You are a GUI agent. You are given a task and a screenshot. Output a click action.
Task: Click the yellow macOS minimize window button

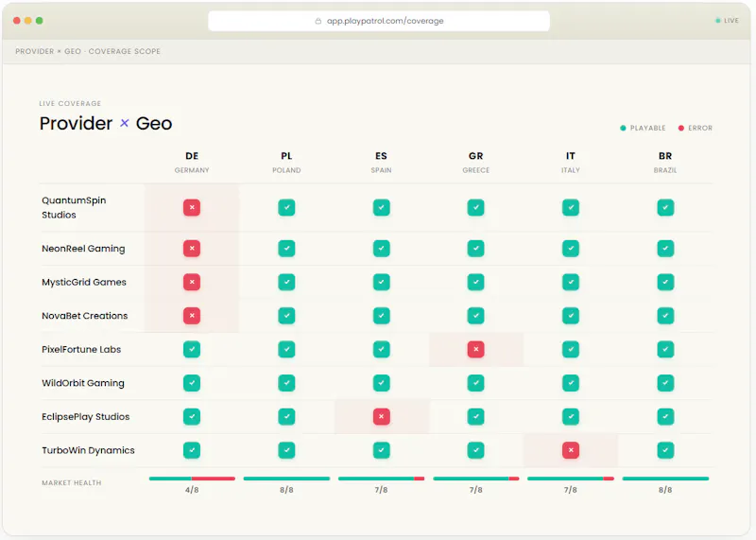tap(28, 20)
